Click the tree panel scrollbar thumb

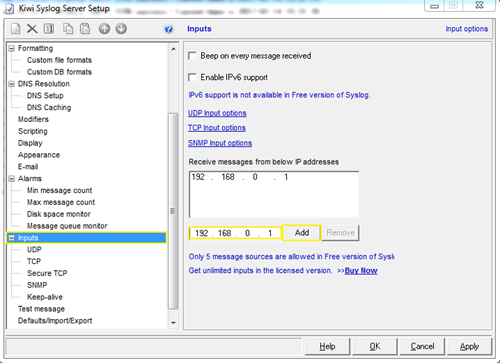coord(173,211)
